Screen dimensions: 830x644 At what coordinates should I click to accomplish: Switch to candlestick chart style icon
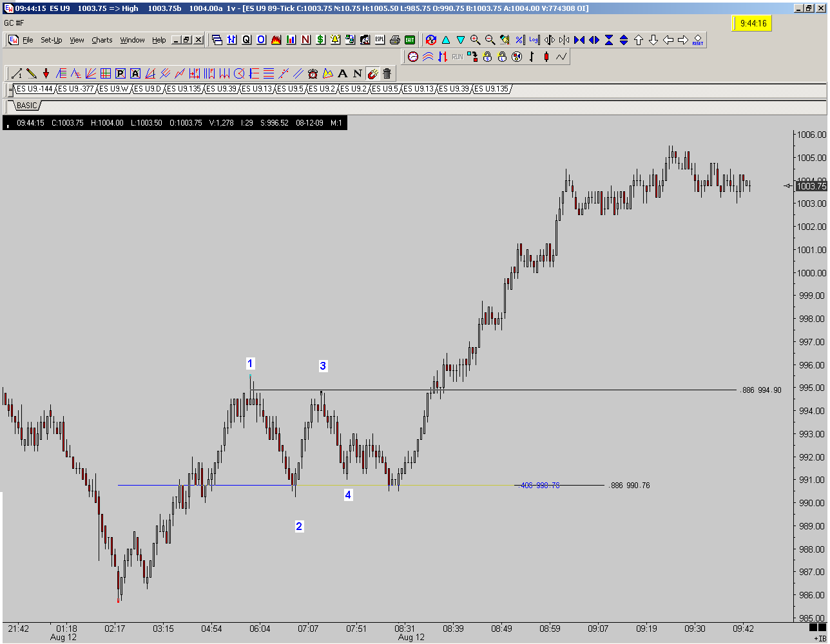[546, 57]
